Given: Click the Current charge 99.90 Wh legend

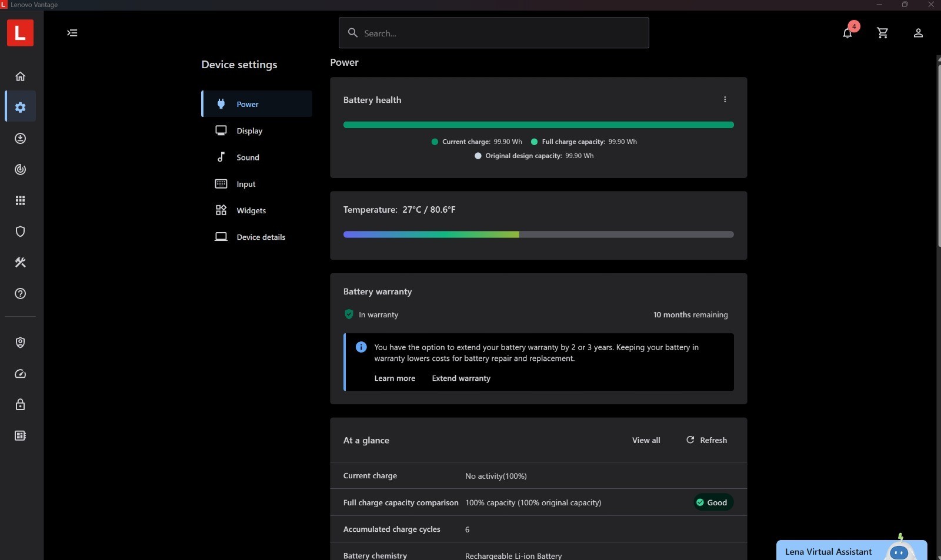Looking at the screenshot, I should coord(476,142).
